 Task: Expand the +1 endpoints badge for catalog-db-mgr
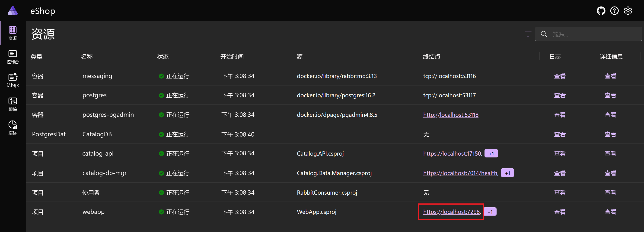(507, 173)
